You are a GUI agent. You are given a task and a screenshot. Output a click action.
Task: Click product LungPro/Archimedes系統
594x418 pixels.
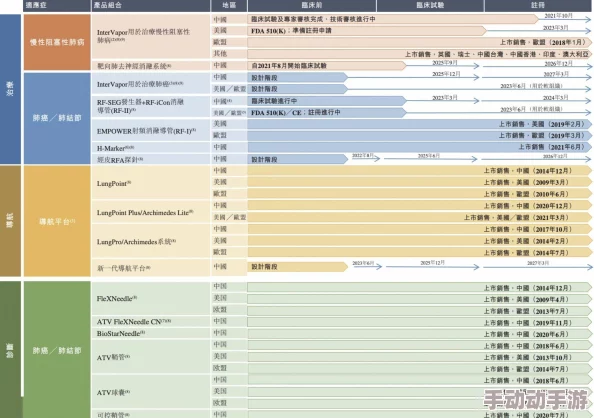tap(136, 241)
